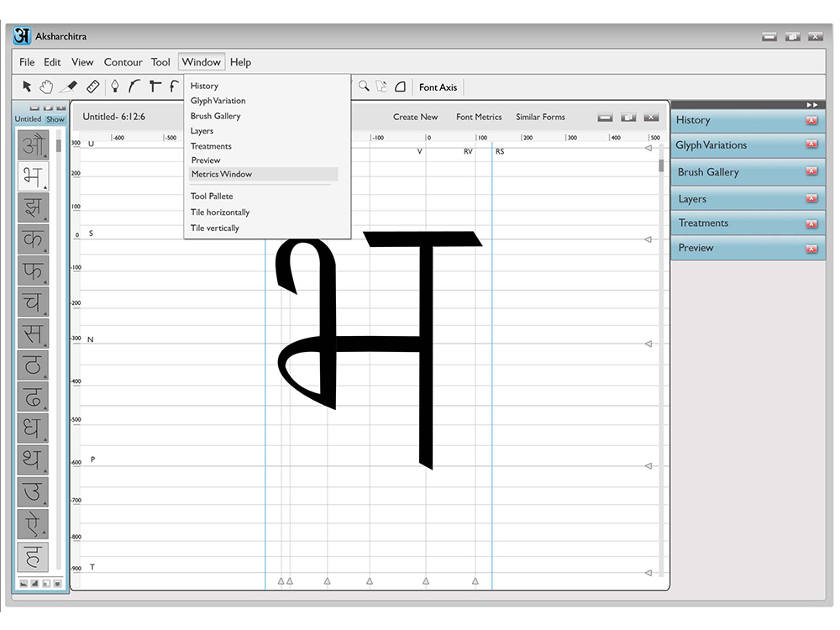Open the Contour menu
840x630 pixels.
(123, 62)
